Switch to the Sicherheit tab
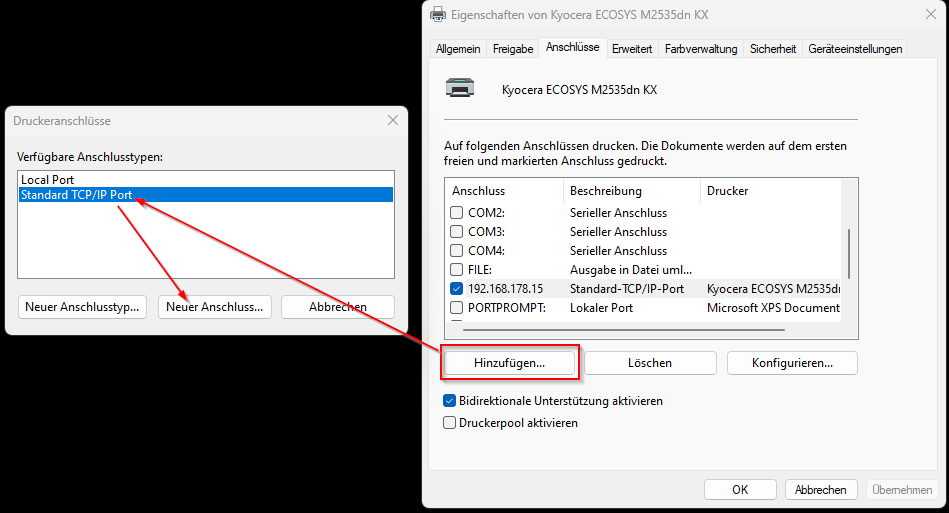Image resolution: width=949 pixels, height=513 pixels. [x=773, y=49]
